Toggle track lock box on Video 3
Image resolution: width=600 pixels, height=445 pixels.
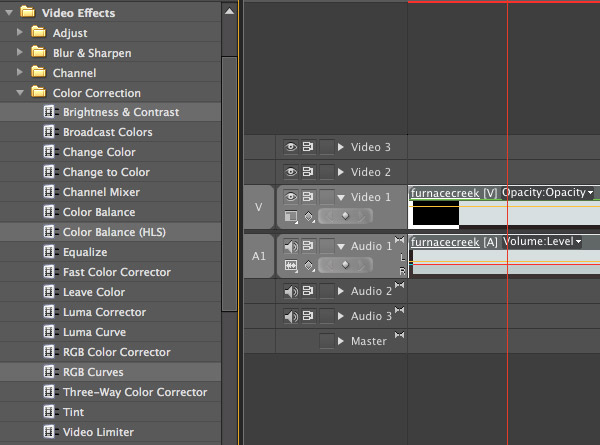click(x=326, y=147)
